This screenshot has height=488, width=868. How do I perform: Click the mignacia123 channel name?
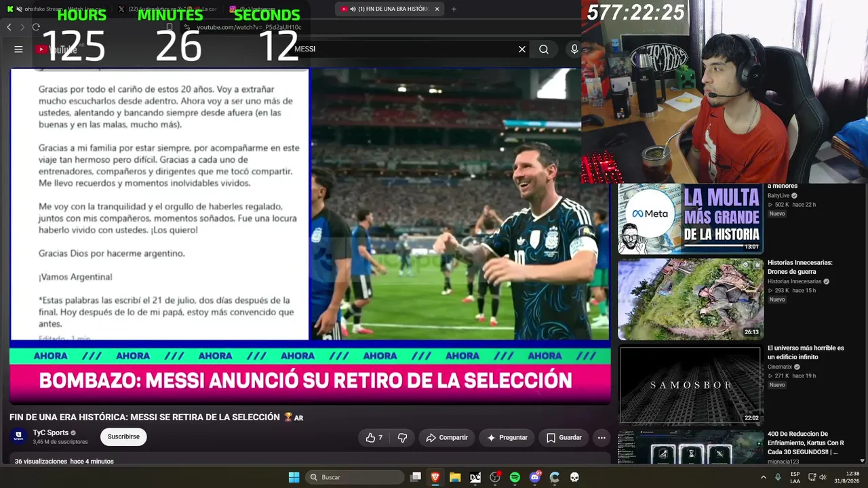click(x=783, y=462)
